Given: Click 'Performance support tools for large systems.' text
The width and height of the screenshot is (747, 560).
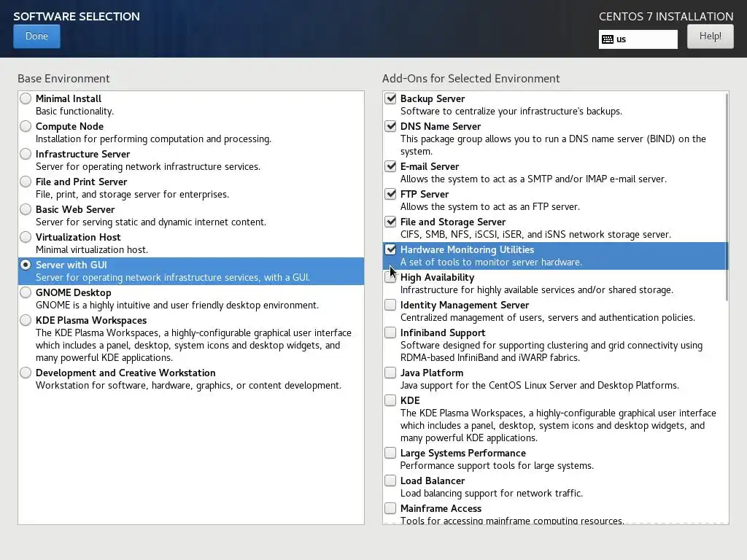Looking at the screenshot, I should click(497, 466).
